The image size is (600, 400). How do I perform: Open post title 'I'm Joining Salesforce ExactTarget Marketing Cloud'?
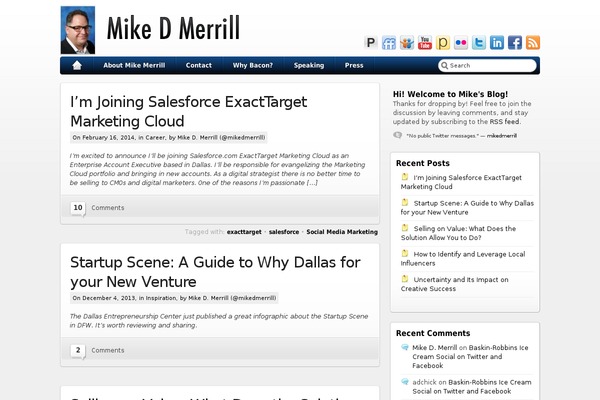(x=188, y=111)
